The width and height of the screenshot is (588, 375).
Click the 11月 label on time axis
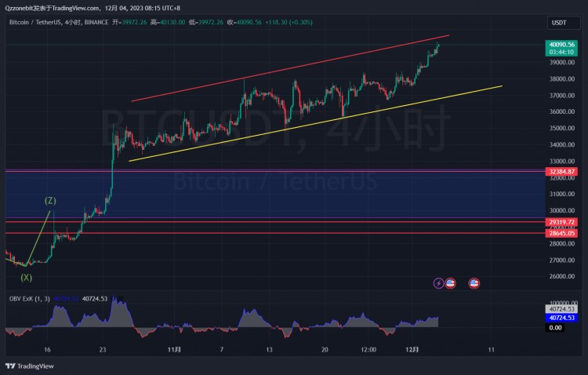174,350
